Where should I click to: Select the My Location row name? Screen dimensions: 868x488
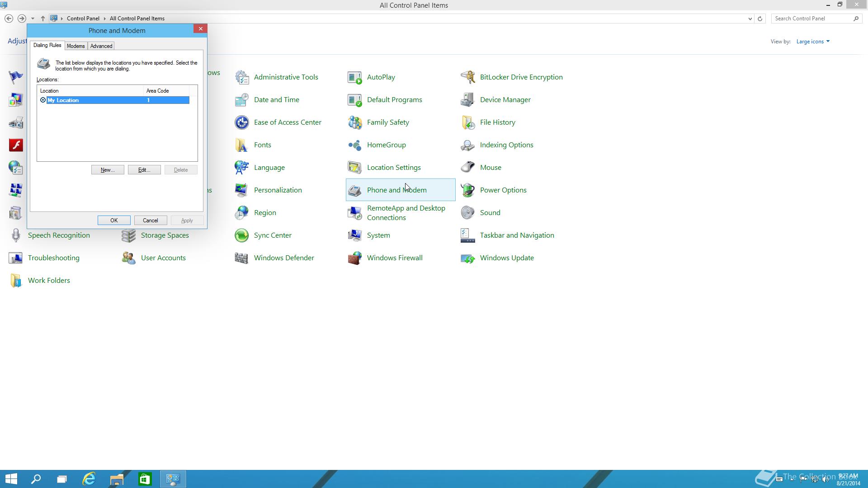[x=63, y=100]
